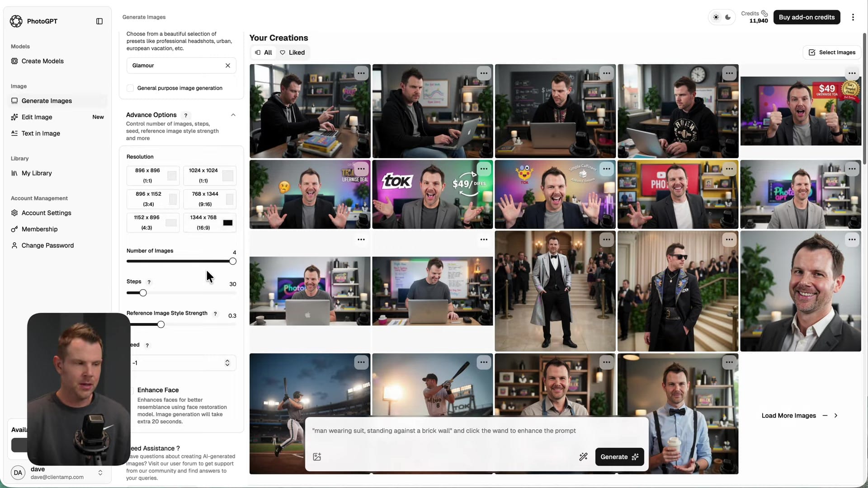Adjust the Seed value stepper arrows
Image resolution: width=868 pixels, height=488 pixels.
[227, 363]
